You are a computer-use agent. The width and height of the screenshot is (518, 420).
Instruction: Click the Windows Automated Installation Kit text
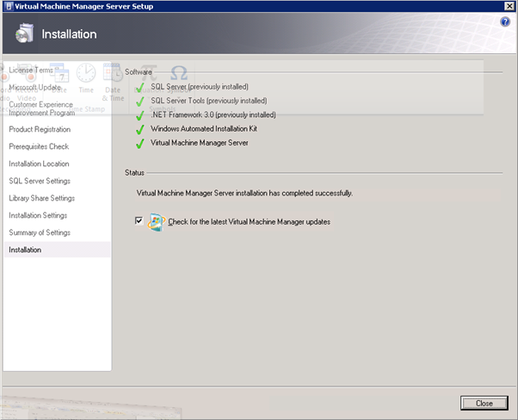pyautogui.click(x=204, y=128)
